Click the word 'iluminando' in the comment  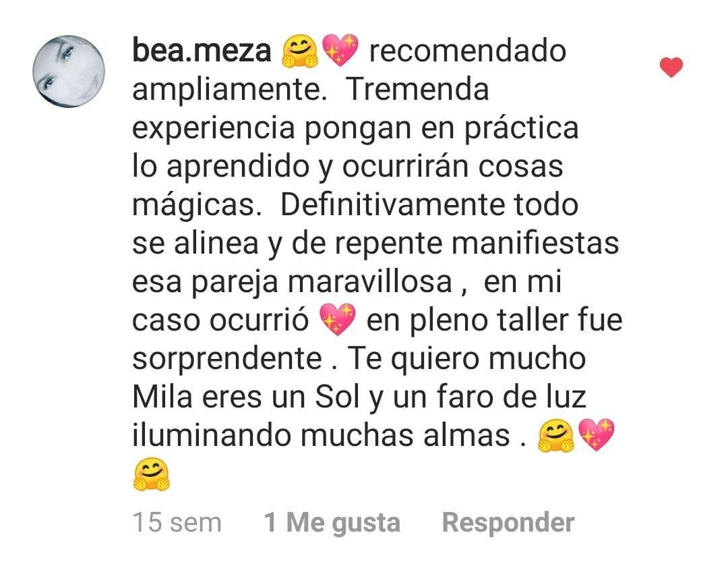pyautogui.click(x=212, y=435)
